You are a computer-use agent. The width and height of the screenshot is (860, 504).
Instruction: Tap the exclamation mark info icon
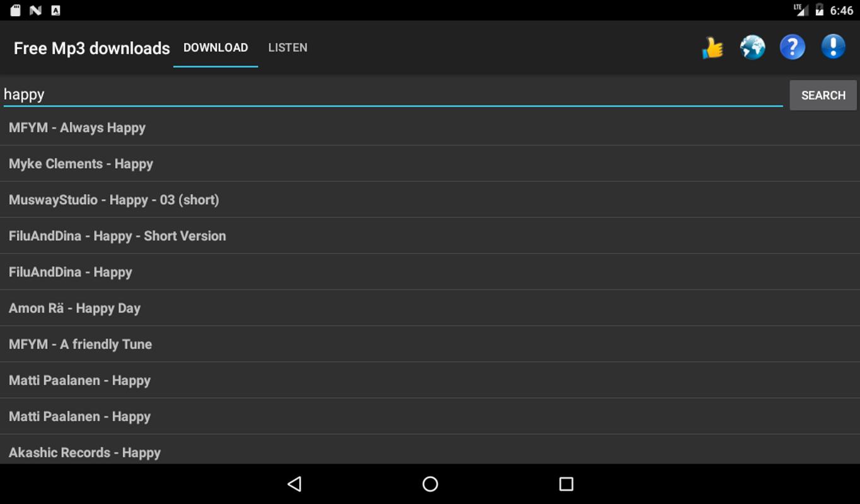click(x=833, y=47)
